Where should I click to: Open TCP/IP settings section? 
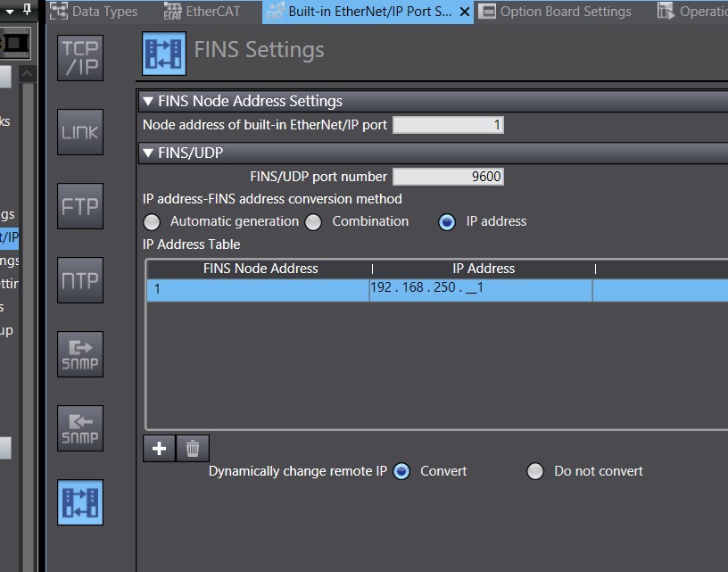(80, 58)
